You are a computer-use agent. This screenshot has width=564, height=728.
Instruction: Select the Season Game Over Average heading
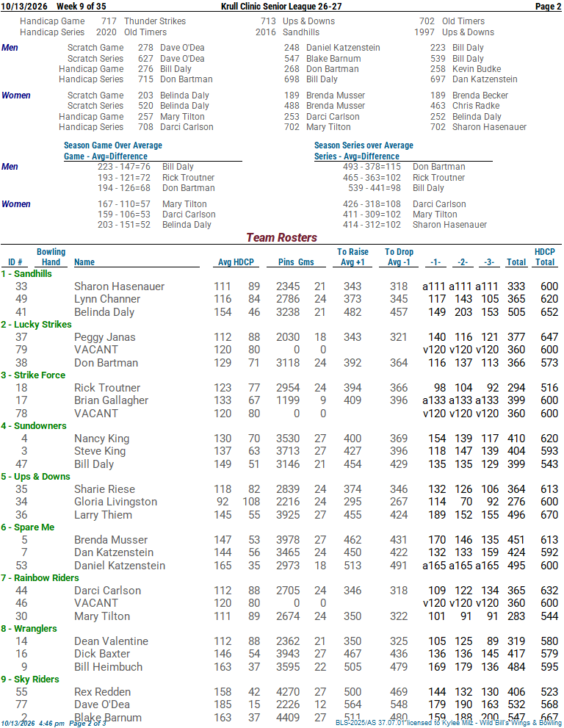(113, 145)
